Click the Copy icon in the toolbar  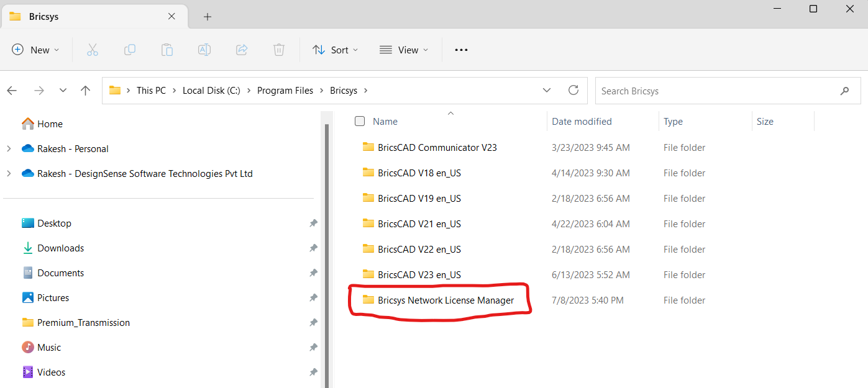click(x=129, y=50)
